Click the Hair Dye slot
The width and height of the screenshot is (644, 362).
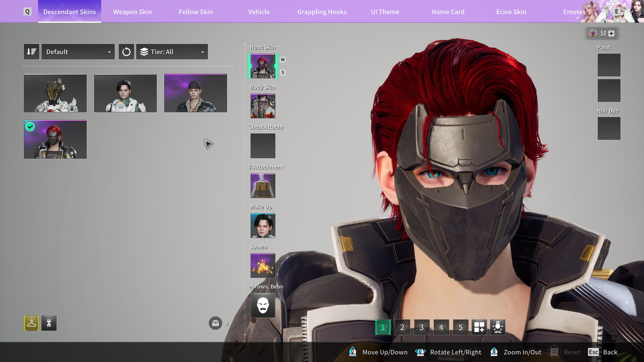(609, 128)
